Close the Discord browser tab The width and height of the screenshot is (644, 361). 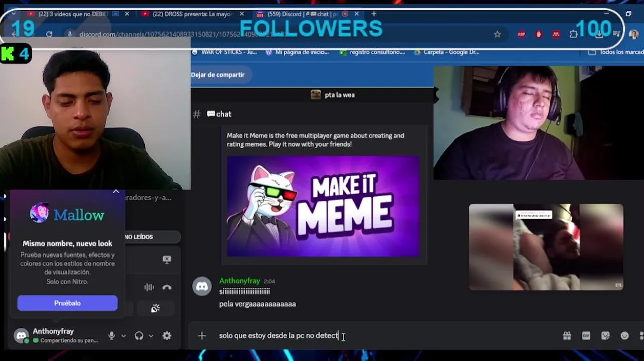click(357, 14)
